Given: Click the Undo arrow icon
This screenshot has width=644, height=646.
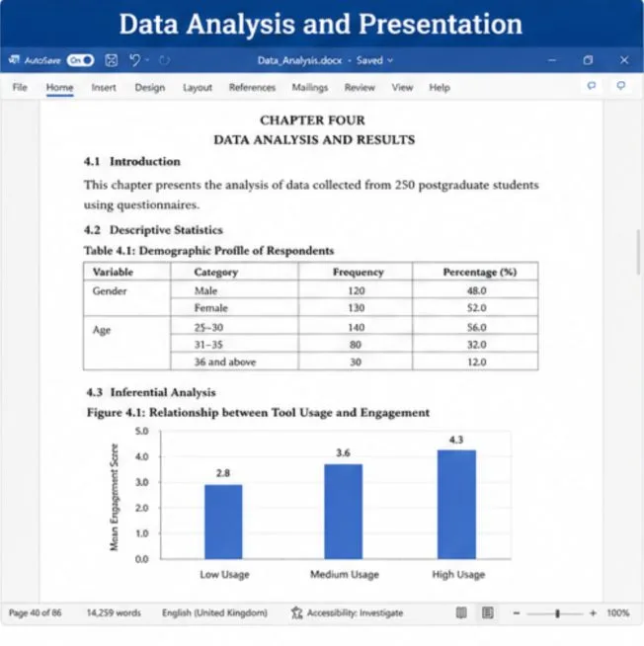Looking at the screenshot, I should 134,60.
